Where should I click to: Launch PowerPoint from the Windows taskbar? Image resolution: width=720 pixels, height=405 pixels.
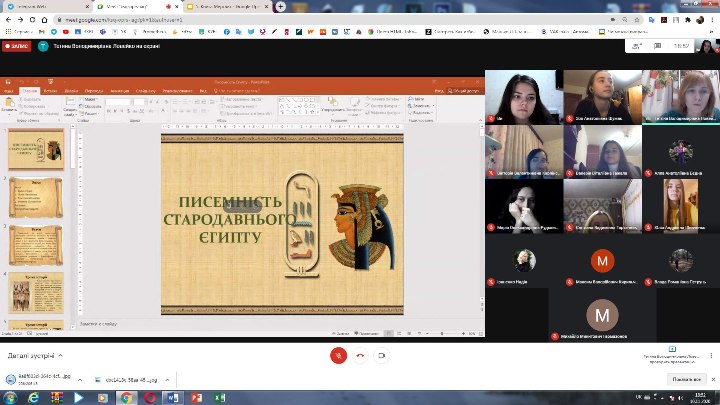(x=197, y=397)
